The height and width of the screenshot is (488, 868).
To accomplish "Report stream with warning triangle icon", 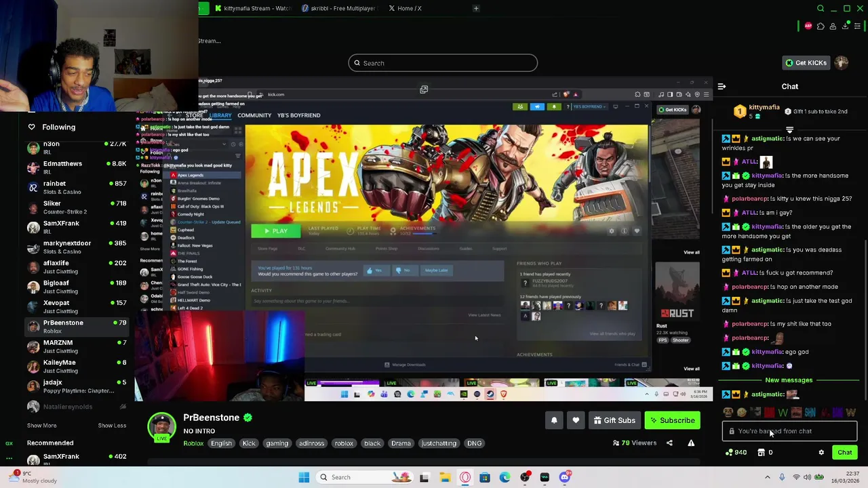I will [691, 443].
